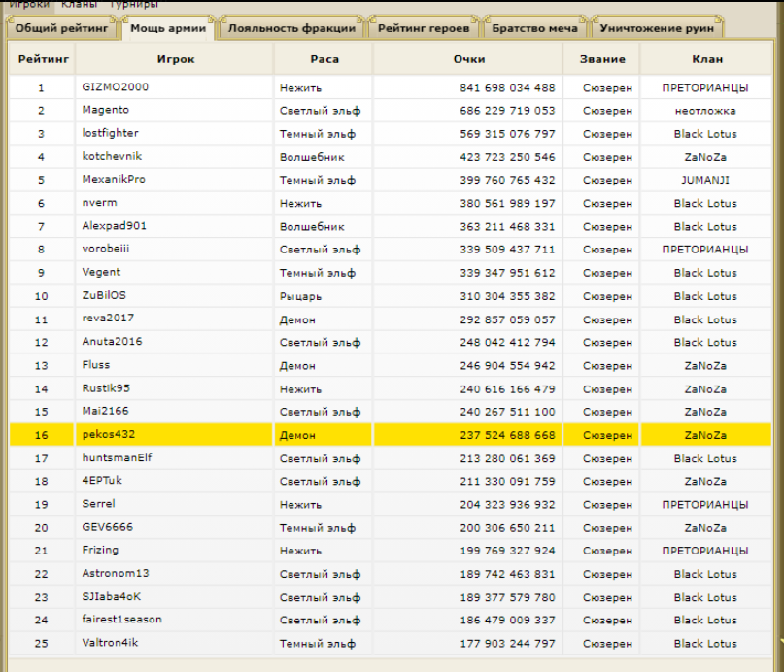Click the неотложка clan name
Image resolution: width=784 pixels, height=672 pixels.
coord(705,111)
